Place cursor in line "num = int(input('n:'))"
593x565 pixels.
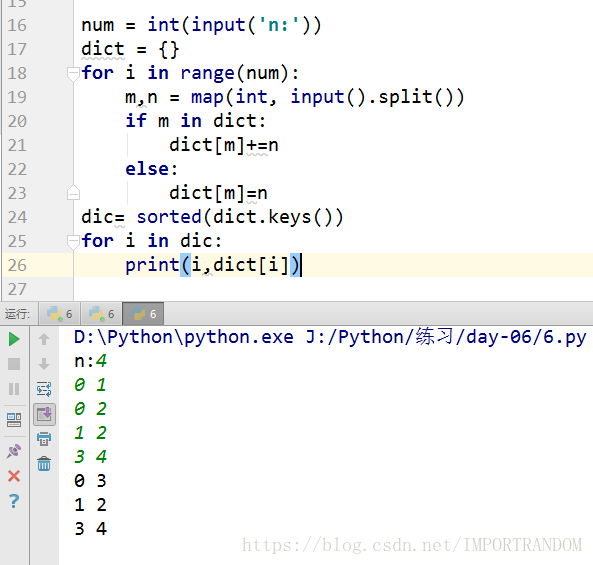tap(201, 25)
